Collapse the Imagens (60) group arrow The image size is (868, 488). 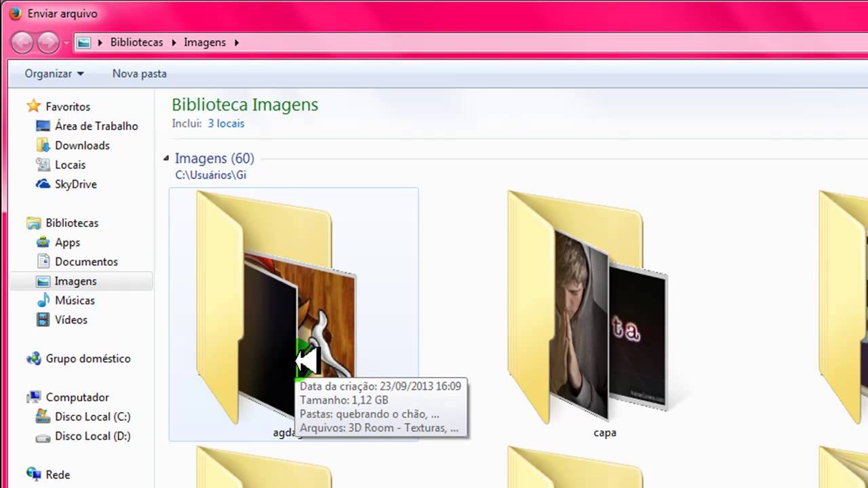tap(166, 159)
